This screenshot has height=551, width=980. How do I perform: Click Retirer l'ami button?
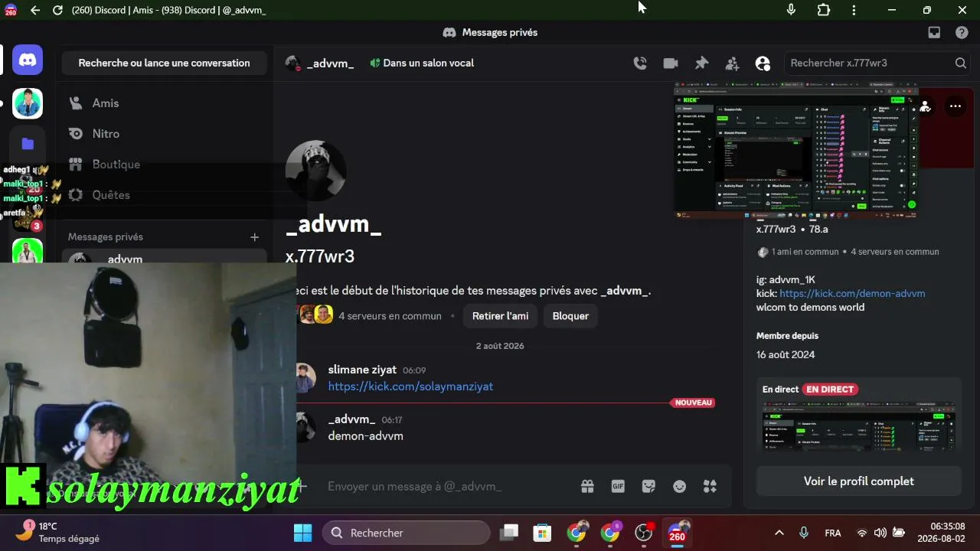coord(500,316)
